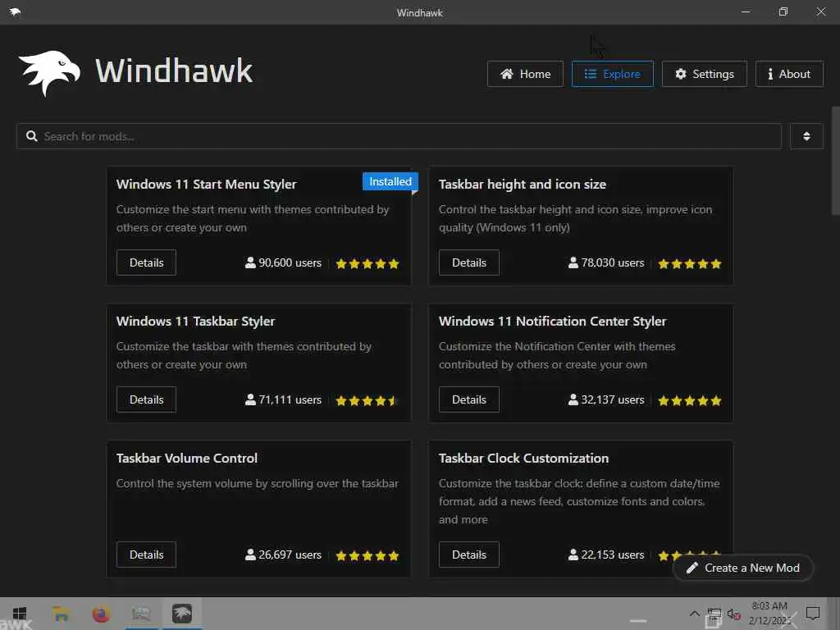Open the Windows Start menu
Image resolution: width=840 pixels, height=630 pixels.
pos(20,614)
